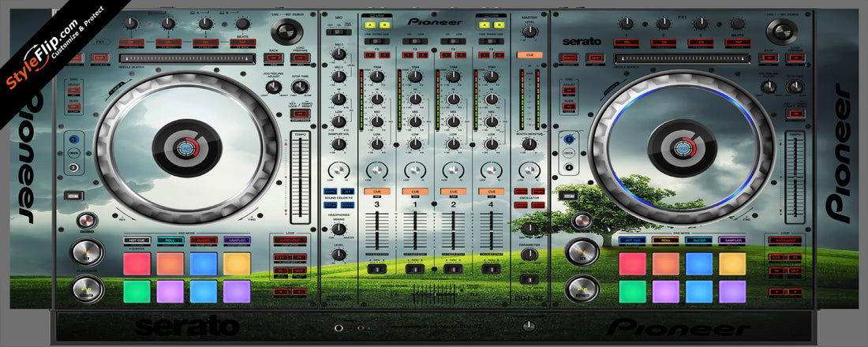Flip channel 3 input selector switch
Screen dimensions: 868x347
pyautogui.click(x=376, y=40)
